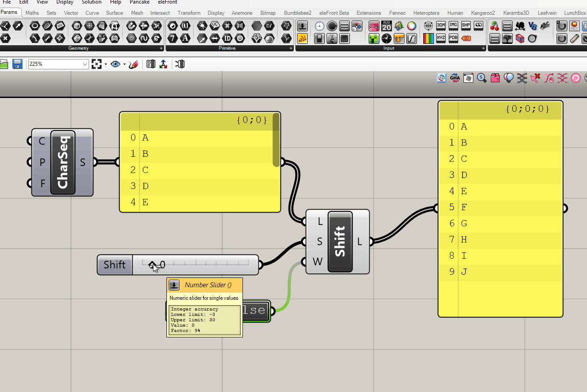Click the Colour Wheel input icon

tap(411, 26)
